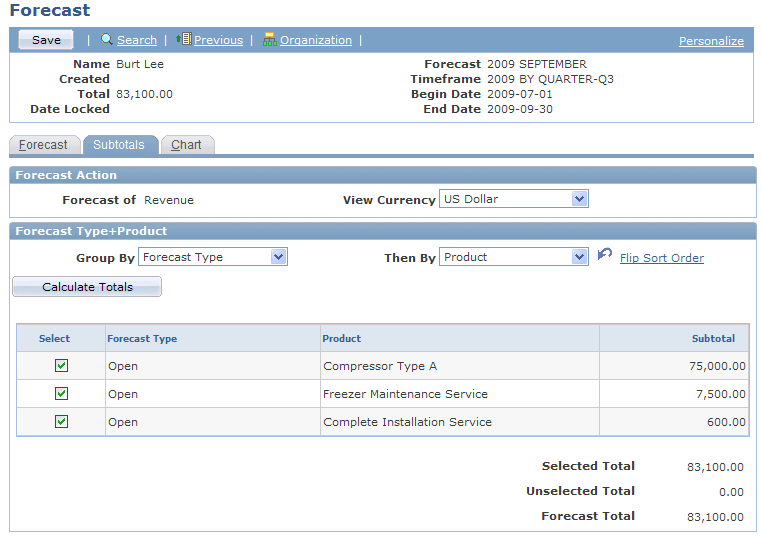Viewport: 762px width, 537px height.
Task: Click the Previous arrow list icon
Action: click(184, 39)
